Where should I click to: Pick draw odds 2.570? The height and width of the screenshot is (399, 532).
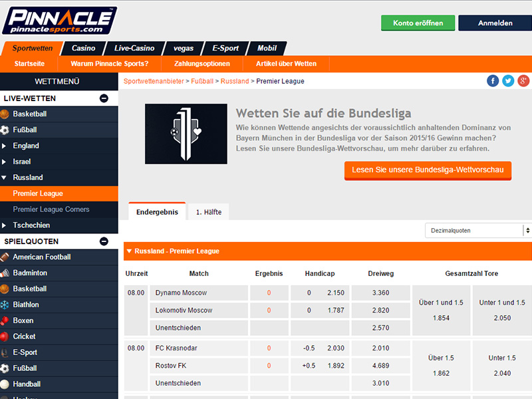[380, 328]
